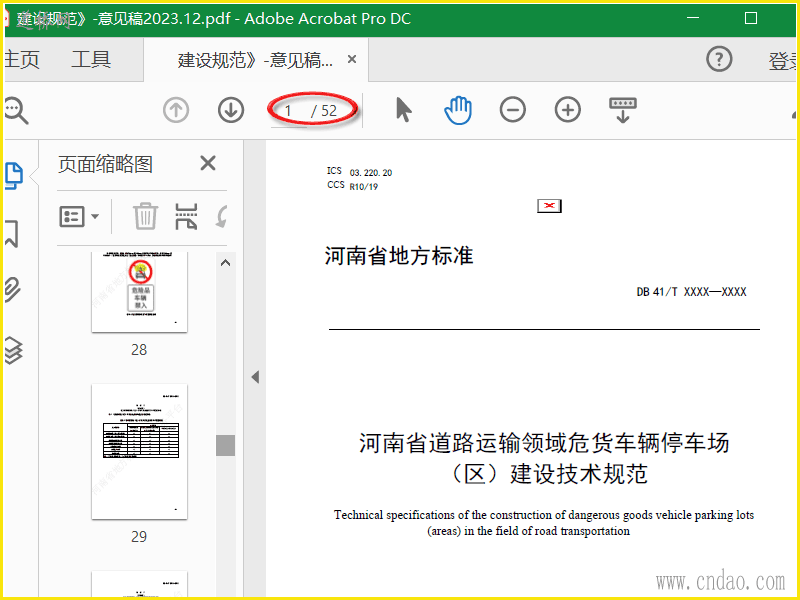800x600 pixels.
Task: Go to next page with down arrow
Action: click(231, 110)
